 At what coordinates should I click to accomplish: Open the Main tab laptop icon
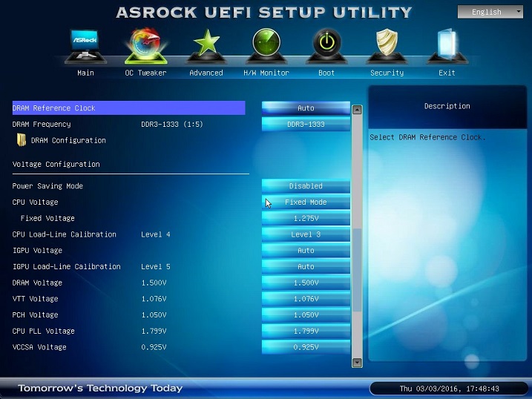coord(85,46)
